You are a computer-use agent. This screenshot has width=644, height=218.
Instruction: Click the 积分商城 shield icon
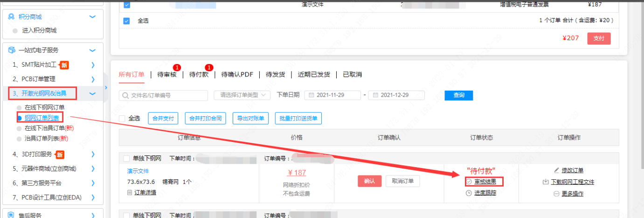coord(12,17)
